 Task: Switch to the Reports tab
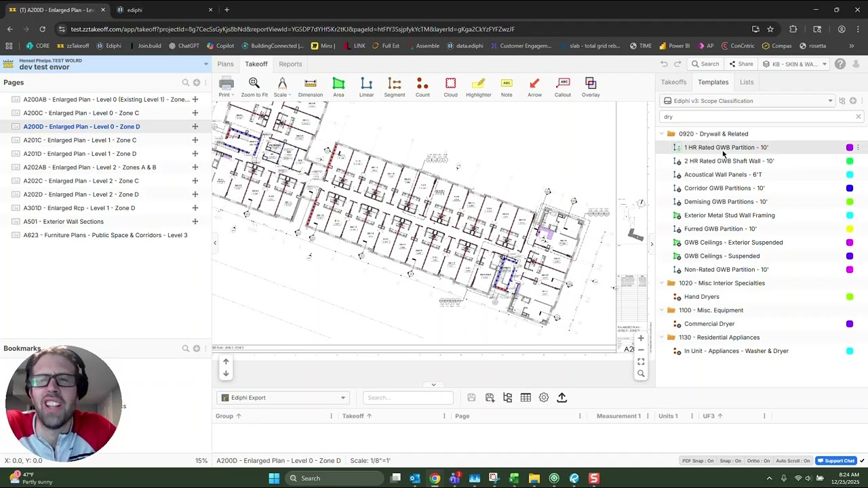pos(290,64)
